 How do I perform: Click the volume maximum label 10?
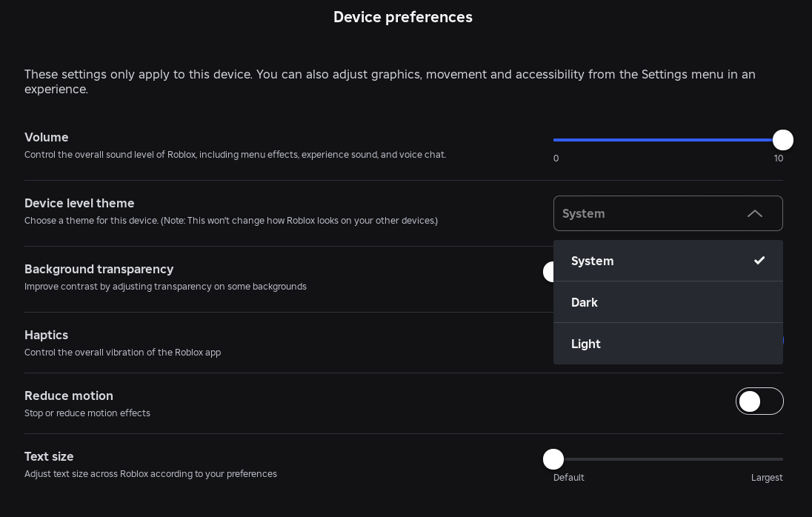click(778, 159)
